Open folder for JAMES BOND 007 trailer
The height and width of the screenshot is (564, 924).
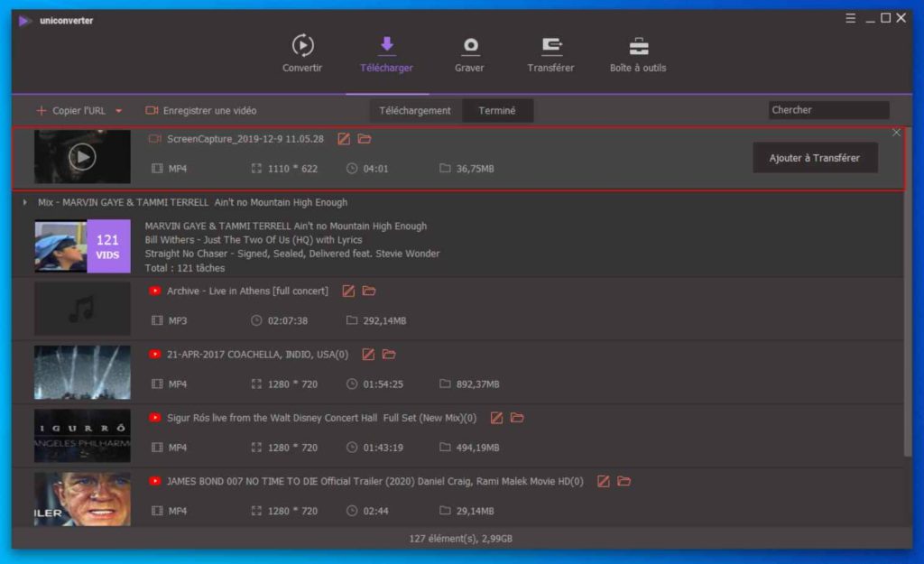[624, 482]
